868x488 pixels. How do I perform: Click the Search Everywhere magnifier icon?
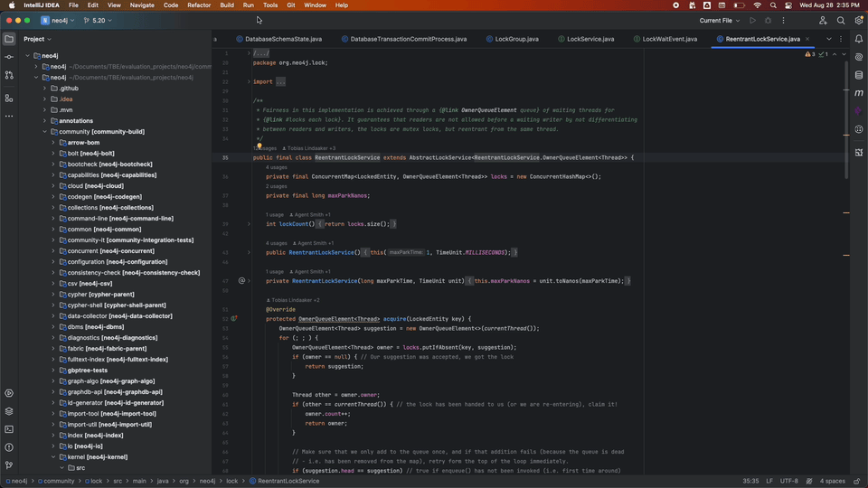tap(841, 20)
